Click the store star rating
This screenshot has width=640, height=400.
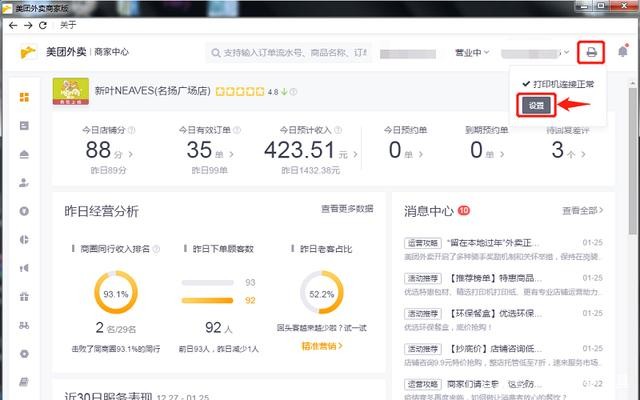point(240,91)
